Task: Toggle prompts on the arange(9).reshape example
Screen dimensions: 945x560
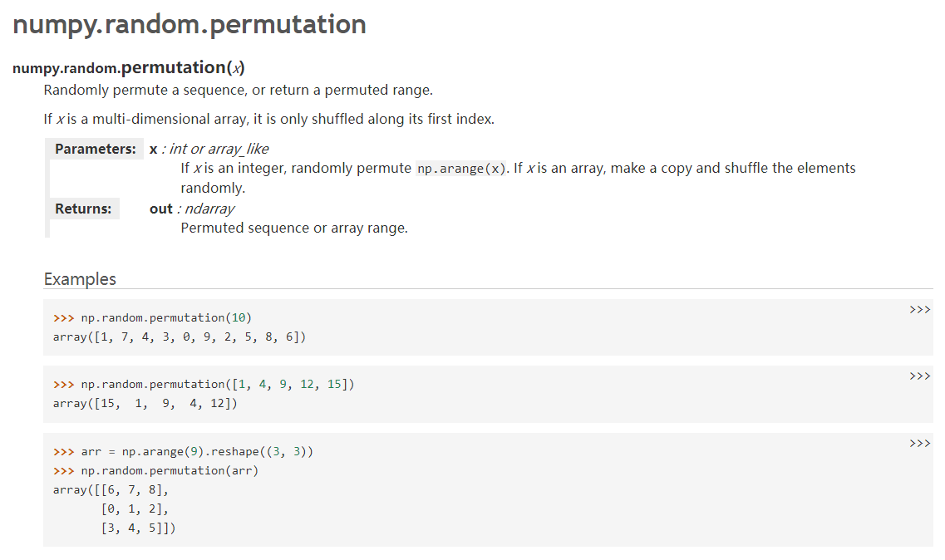Action: point(919,444)
